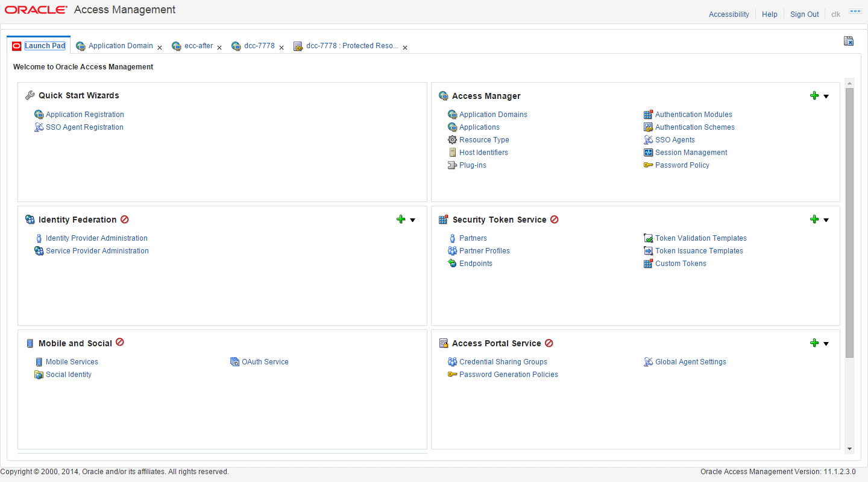Click the Session Management monitor icon
The width and height of the screenshot is (868, 482).
click(x=648, y=153)
